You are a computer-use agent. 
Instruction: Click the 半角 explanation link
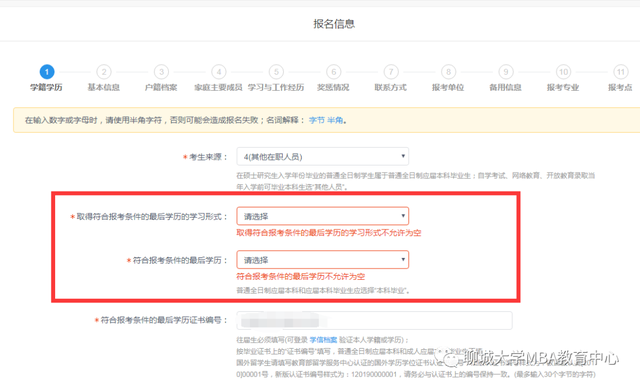(x=335, y=120)
